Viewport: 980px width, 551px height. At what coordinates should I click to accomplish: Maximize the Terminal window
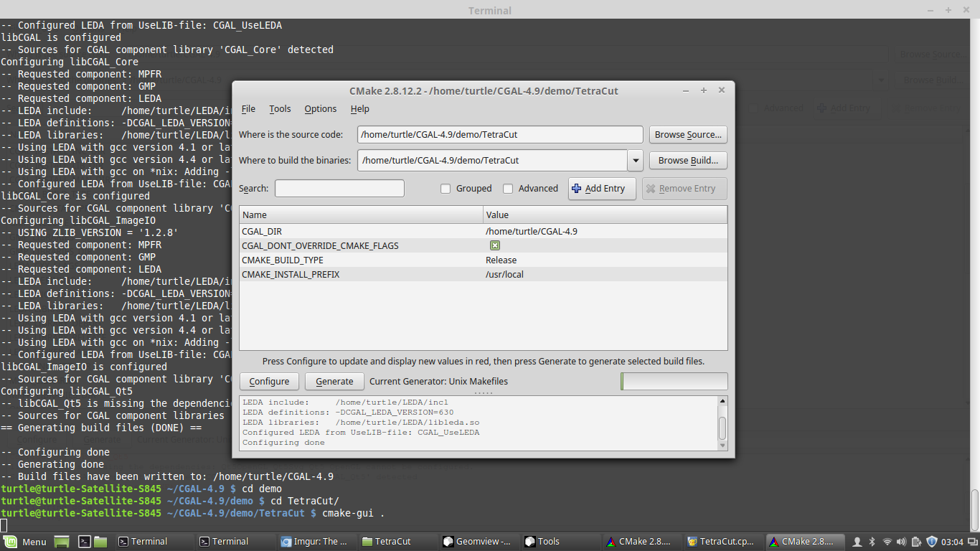tap(948, 10)
